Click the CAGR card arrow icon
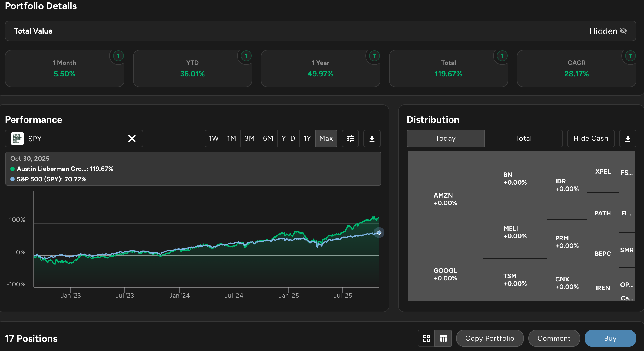 pos(630,56)
